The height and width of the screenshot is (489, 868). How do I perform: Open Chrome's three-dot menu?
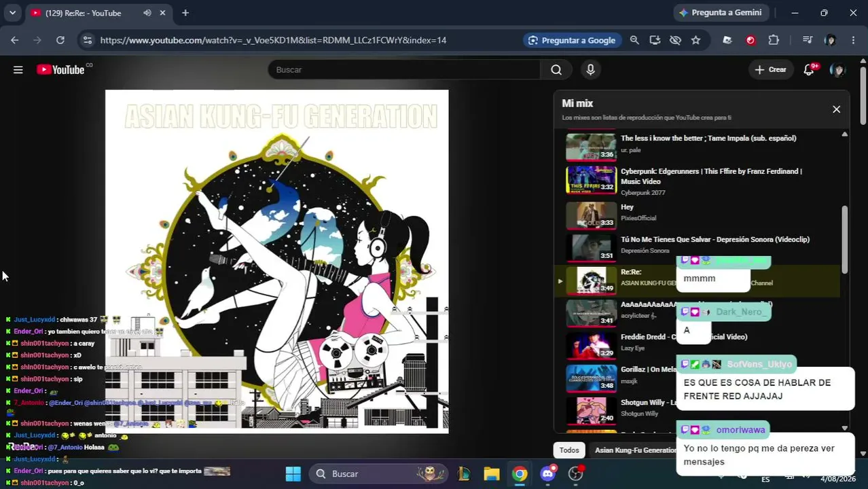[x=853, y=40]
